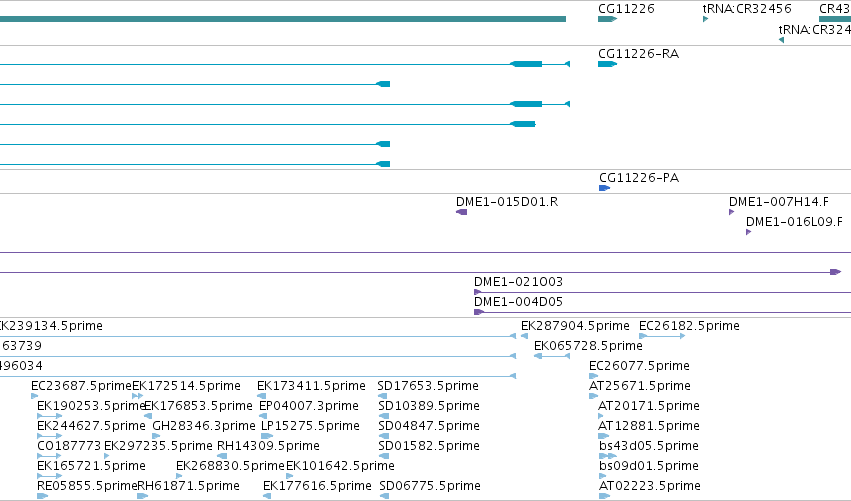
Task: Click the bs09d01.5prime EST label
Action: pyautogui.click(x=649, y=466)
